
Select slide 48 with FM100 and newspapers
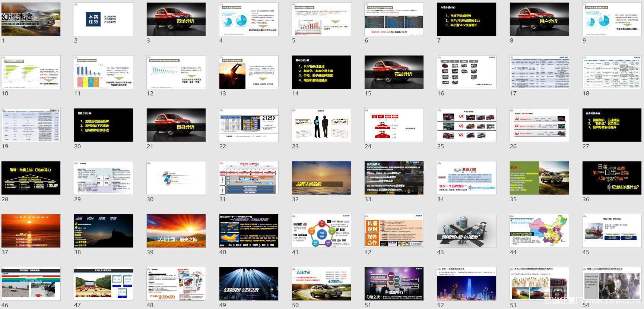(176, 284)
